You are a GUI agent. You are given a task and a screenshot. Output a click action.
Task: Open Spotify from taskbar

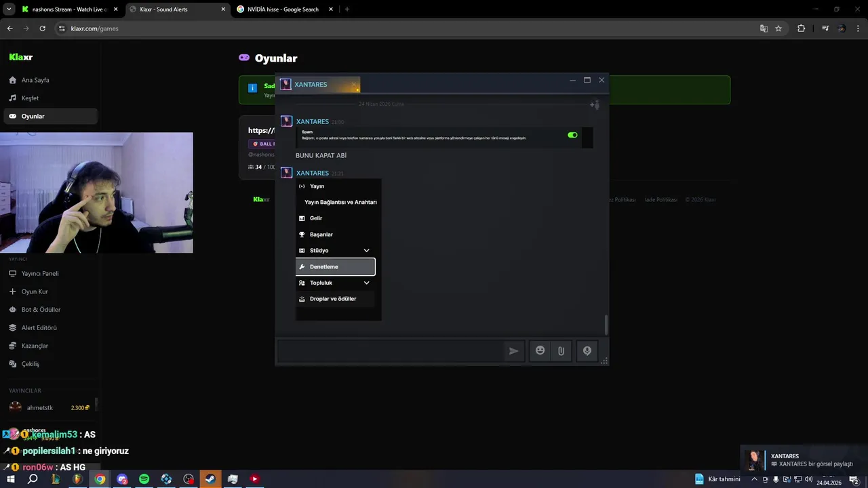coord(144,479)
